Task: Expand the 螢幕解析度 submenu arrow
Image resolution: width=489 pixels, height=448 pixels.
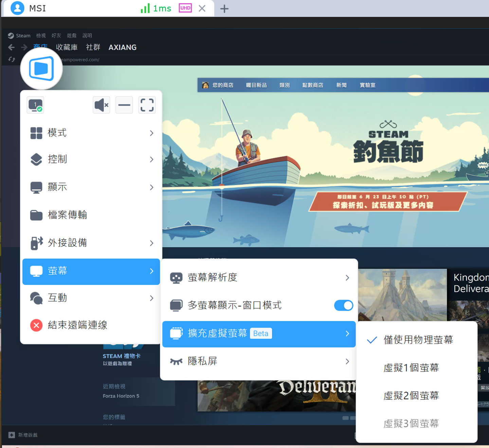Action: (347, 278)
